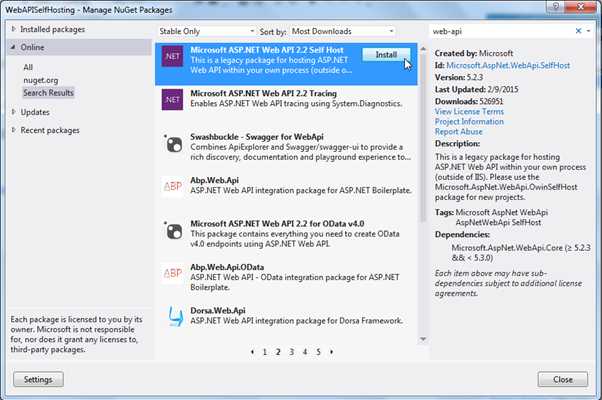602x400 pixels.
Task: Open Project Information link
Action: [x=469, y=121]
